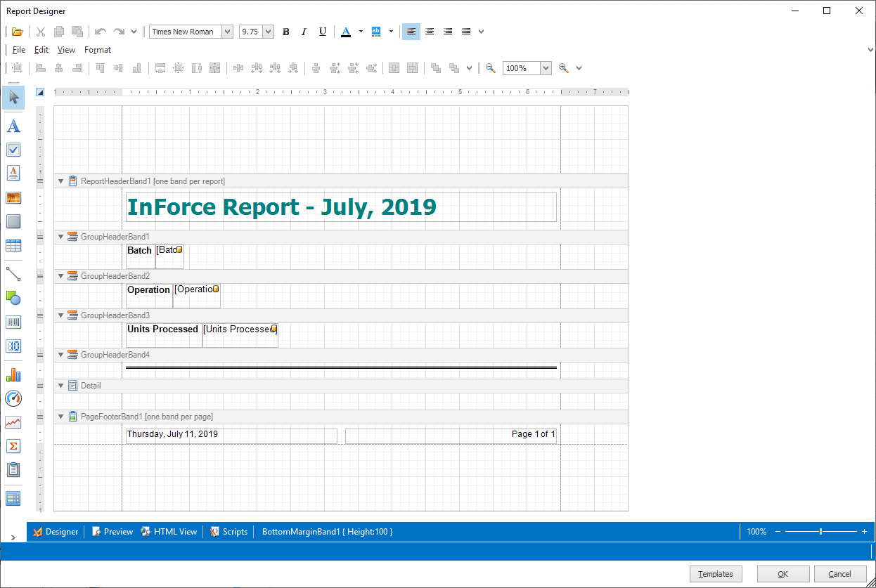The image size is (876, 588).
Task: Choose the Table tool from the toolbox
Action: [x=13, y=245]
